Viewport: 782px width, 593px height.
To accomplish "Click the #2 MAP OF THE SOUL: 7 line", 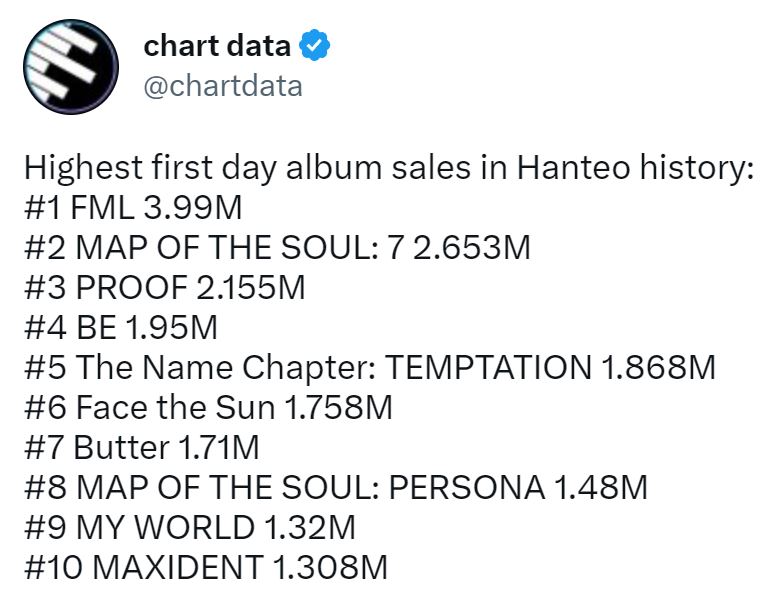I will (277, 248).
